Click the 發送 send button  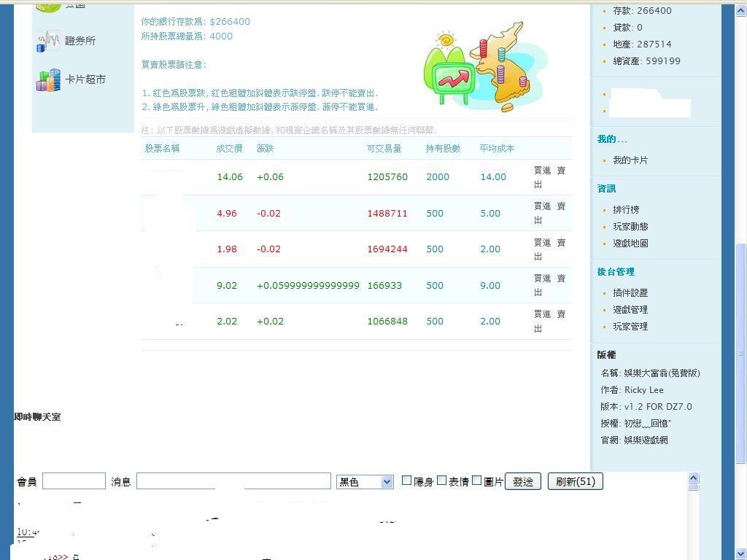point(522,481)
